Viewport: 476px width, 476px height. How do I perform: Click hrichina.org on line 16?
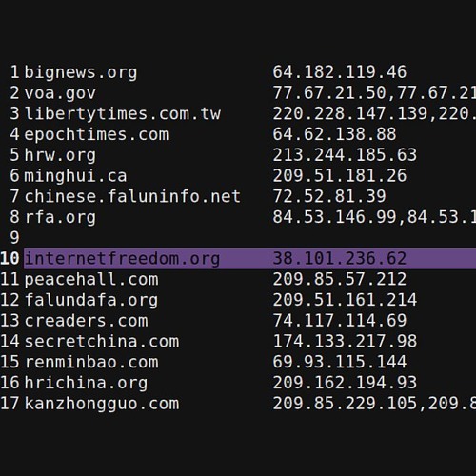tap(87, 383)
